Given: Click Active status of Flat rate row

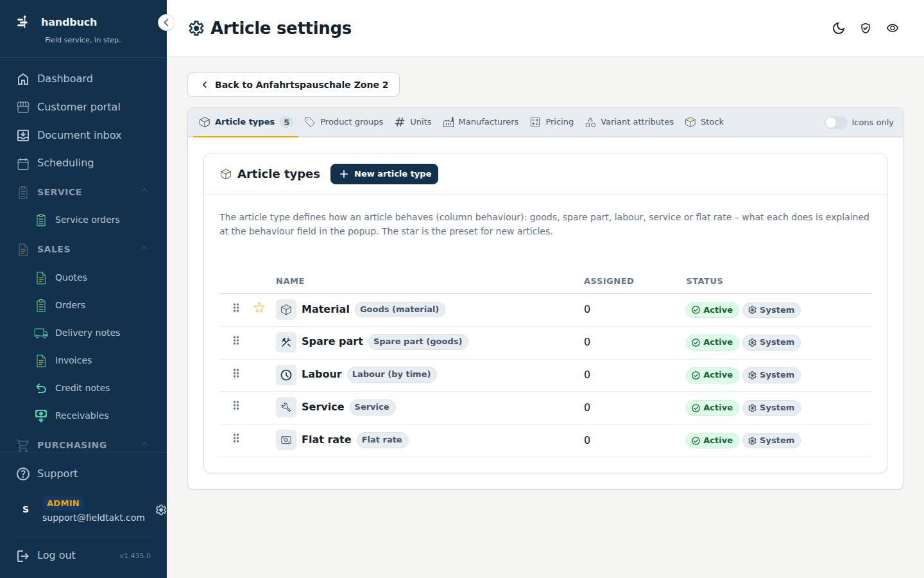Looking at the screenshot, I should [x=712, y=441].
